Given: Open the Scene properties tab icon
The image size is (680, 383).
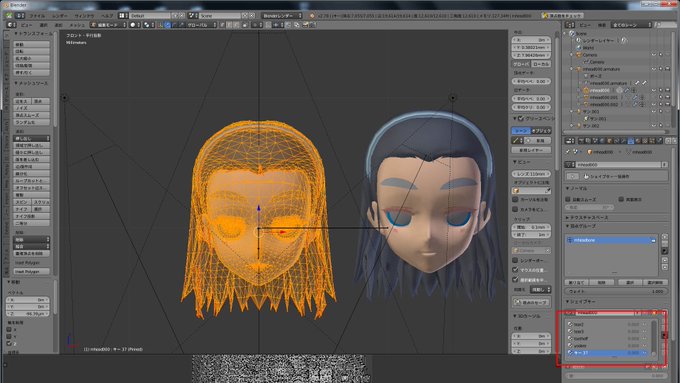Looking at the screenshot, I should pyautogui.click(x=595, y=141).
